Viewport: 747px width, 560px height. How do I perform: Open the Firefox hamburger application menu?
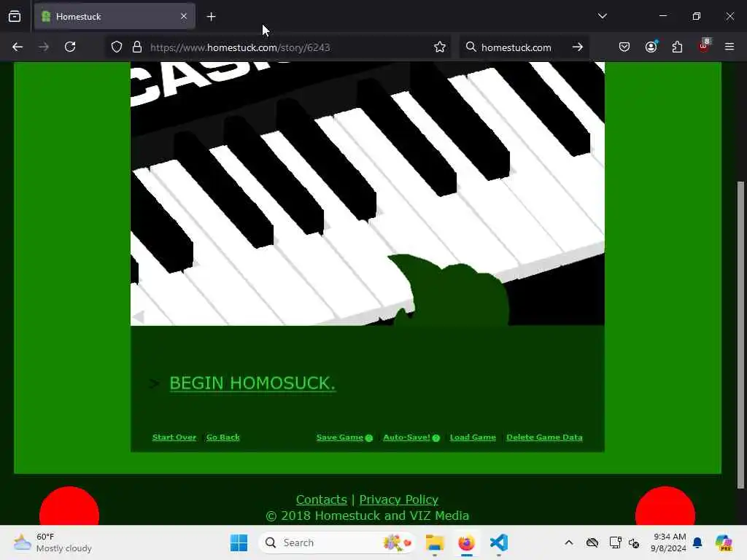729,47
